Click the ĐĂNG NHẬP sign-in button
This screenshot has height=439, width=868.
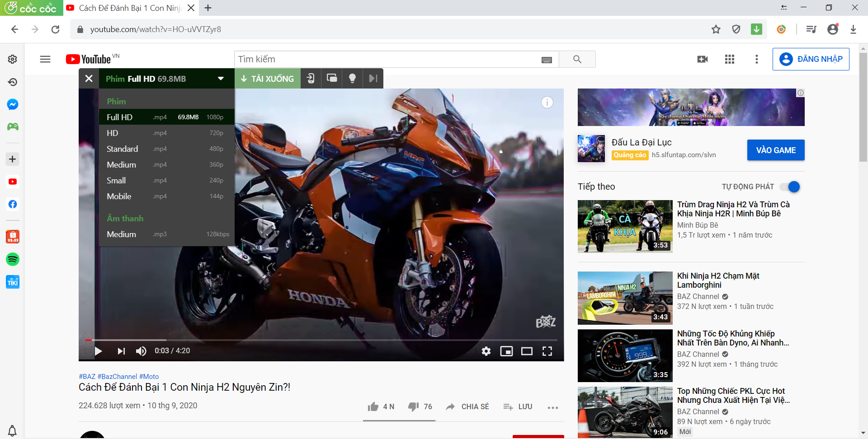coord(811,59)
